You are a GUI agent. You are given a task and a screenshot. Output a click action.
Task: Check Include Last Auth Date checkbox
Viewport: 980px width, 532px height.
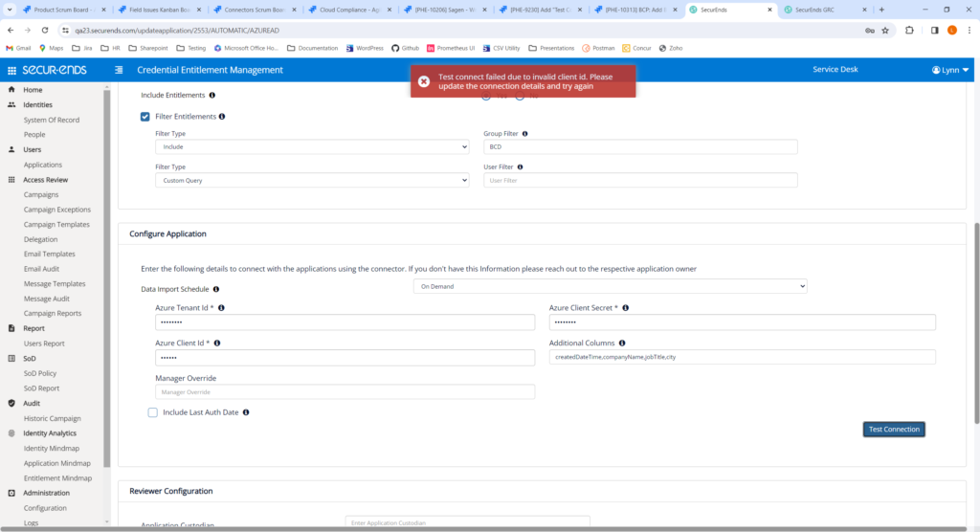coord(152,412)
